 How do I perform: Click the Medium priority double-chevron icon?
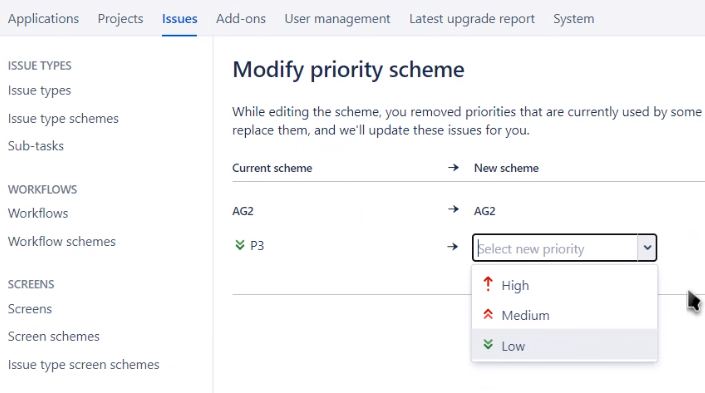[x=488, y=314]
